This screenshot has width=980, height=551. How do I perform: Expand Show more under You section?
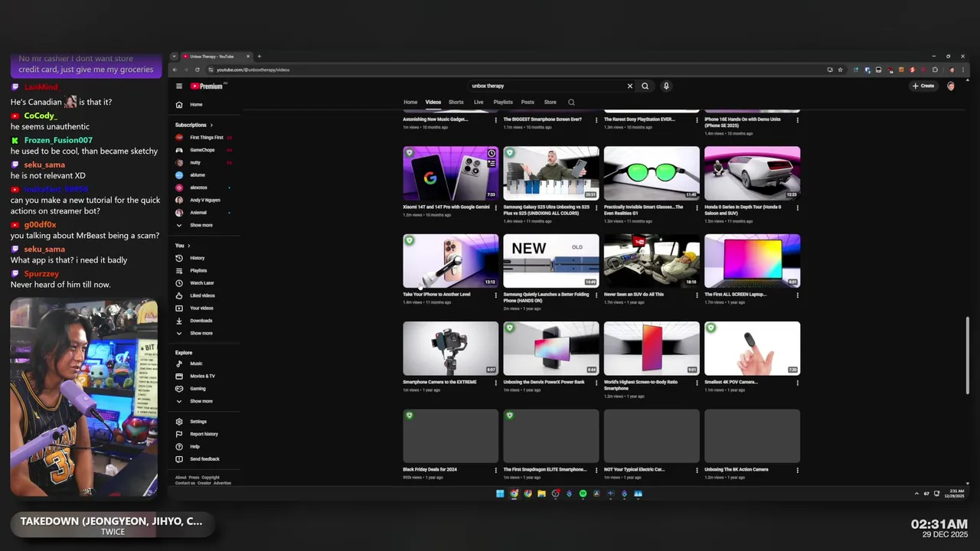(201, 333)
